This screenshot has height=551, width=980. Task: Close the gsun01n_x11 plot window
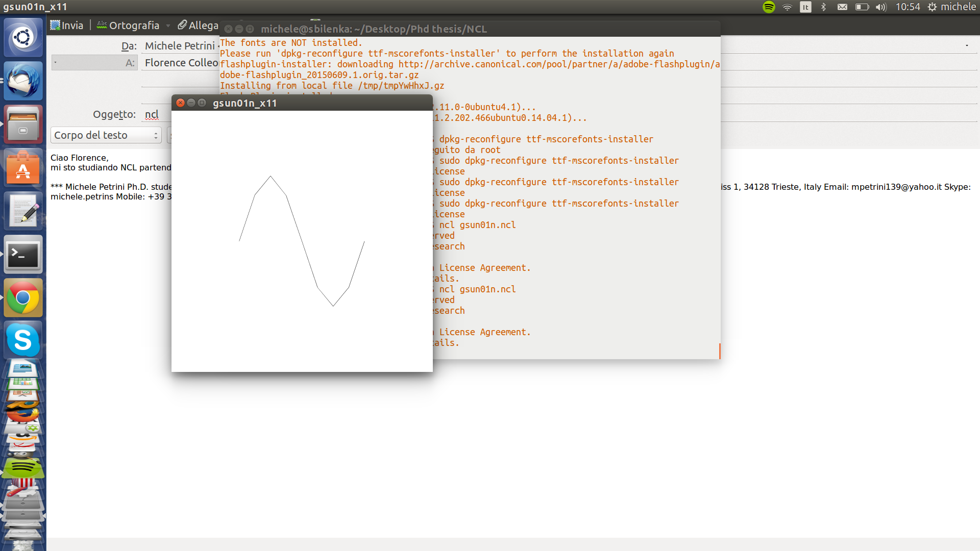coord(180,103)
